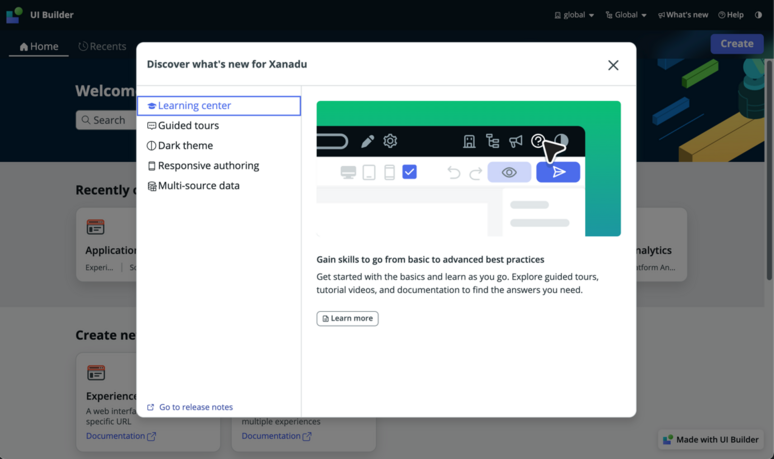Click the Dark theme half-circle icon
The width and height of the screenshot is (774, 459).
[x=152, y=146]
